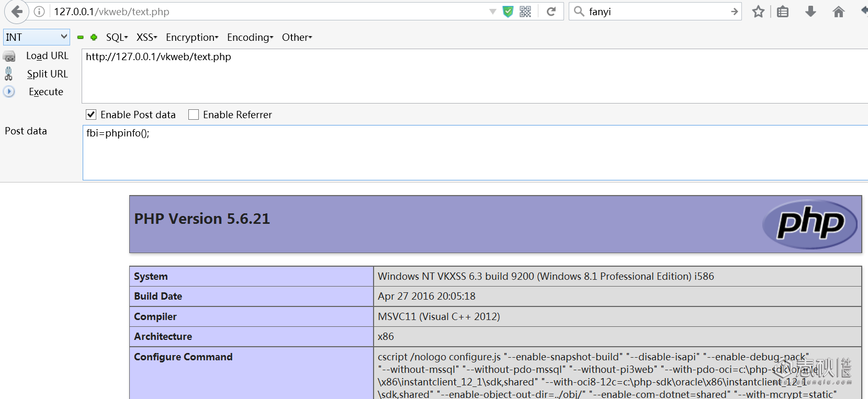868x399 pixels.
Task: Click the Post data label
Action: point(26,131)
